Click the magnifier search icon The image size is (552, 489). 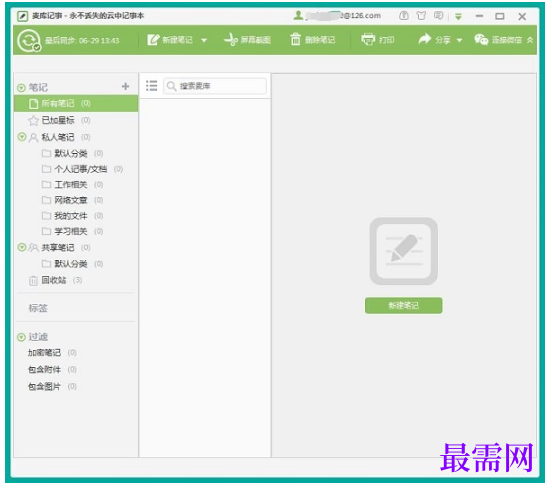tap(171, 86)
